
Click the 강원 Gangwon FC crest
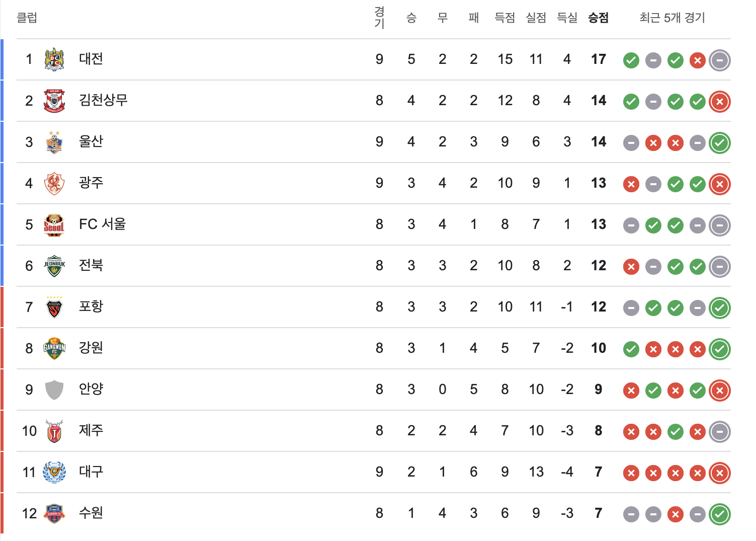(54, 348)
